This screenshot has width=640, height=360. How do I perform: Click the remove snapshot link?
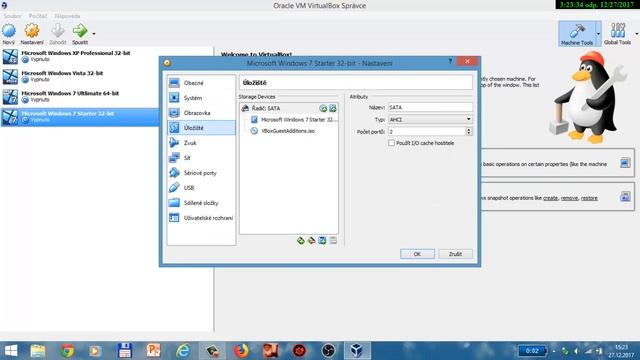click(569, 198)
